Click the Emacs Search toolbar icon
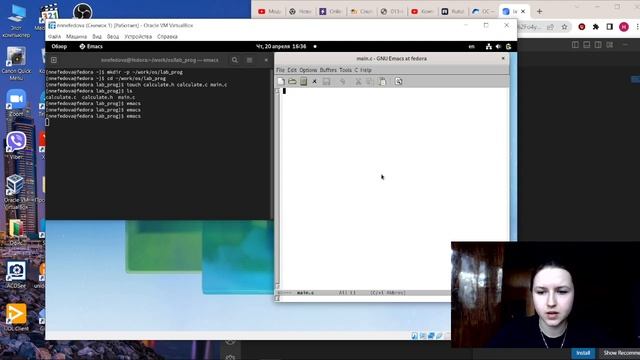Screen dimensions: 640x360 (x=398, y=82)
